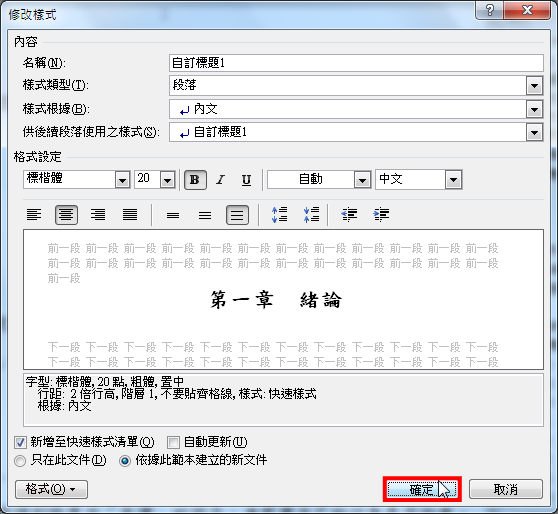Align paragraph text to the right
Screen dimensions: 558x514
[x=98, y=215]
